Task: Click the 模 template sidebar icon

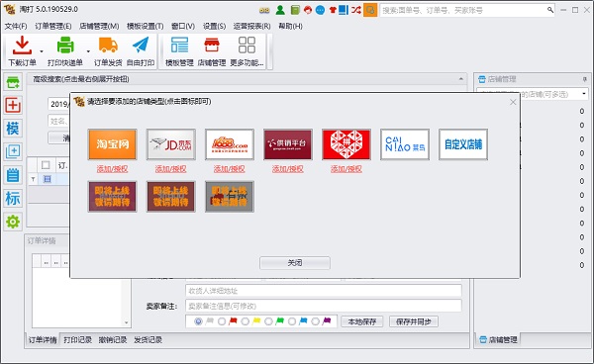Action: click(x=13, y=129)
